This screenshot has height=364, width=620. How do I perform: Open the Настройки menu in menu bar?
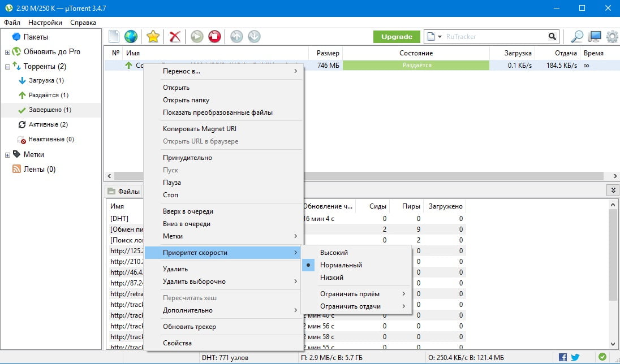pyautogui.click(x=45, y=23)
